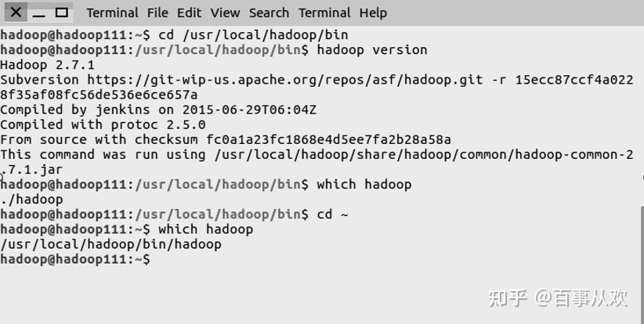Click the '/usr/local/hadoop/bin/hadoop' output path
Viewport: 644px width, 324px height.
click(x=110, y=244)
